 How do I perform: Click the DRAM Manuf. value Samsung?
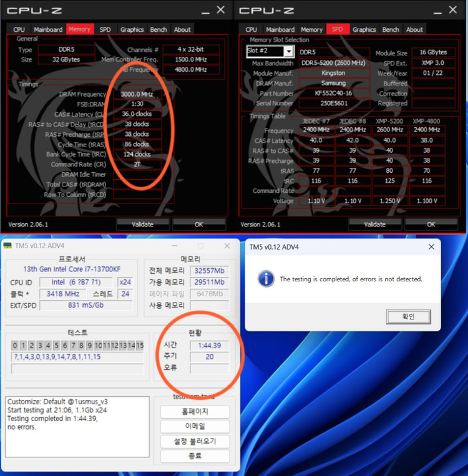[333, 83]
